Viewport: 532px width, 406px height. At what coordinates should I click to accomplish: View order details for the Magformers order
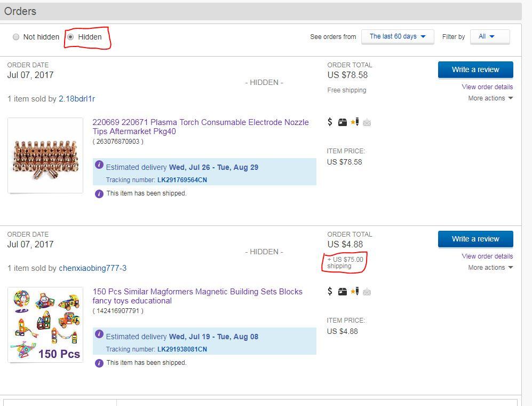point(487,256)
